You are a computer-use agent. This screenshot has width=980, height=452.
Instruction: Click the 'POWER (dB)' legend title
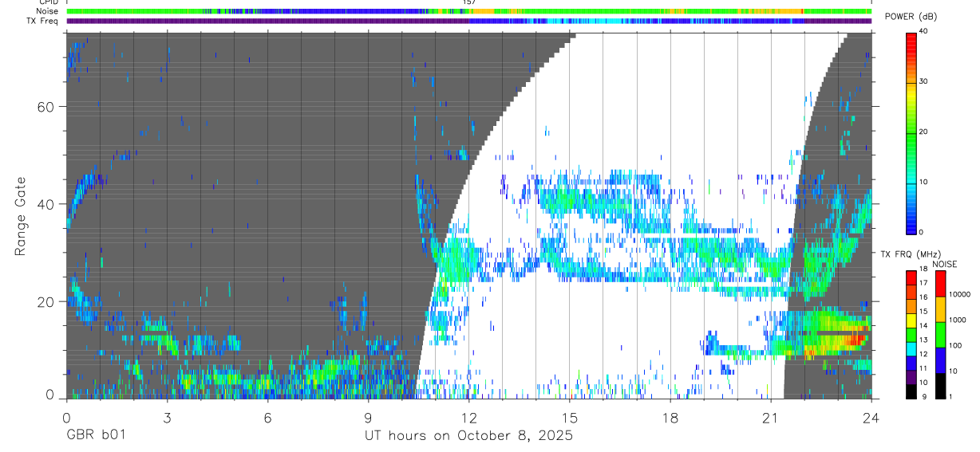[911, 18]
